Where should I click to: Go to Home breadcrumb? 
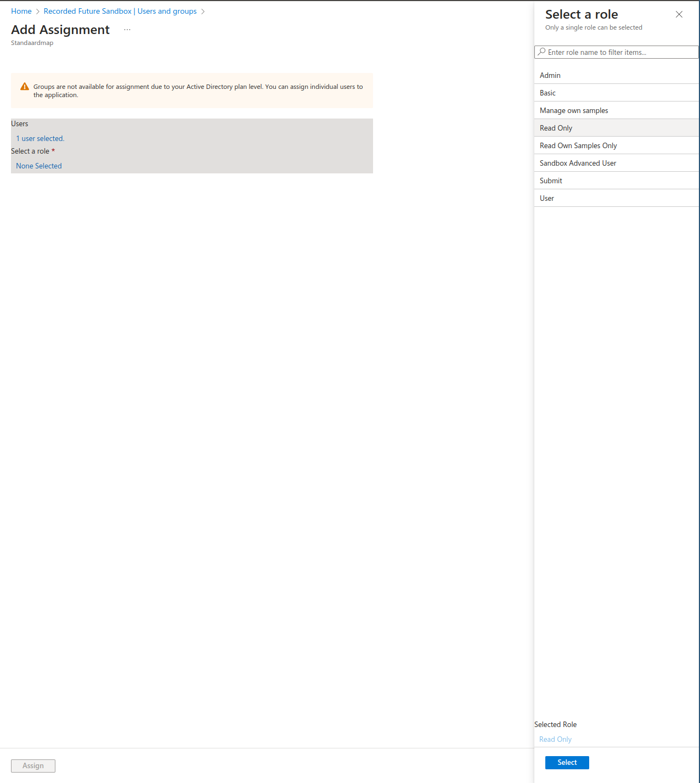pos(21,11)
